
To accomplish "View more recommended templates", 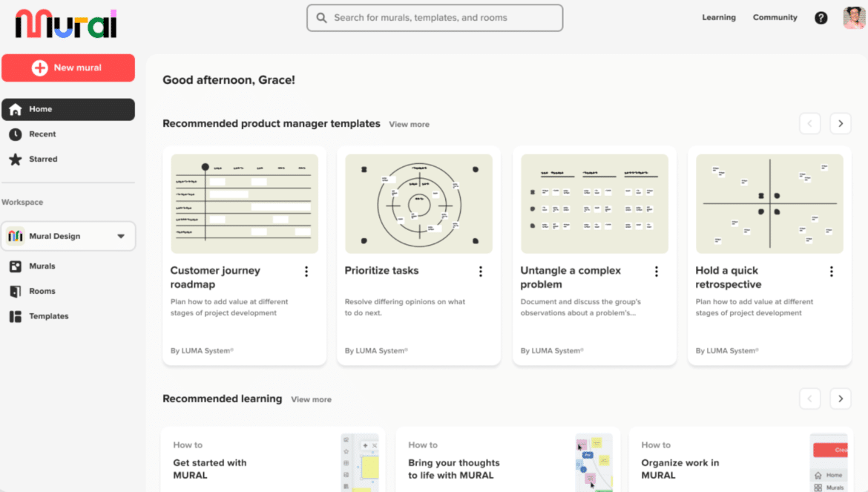I will [409, 125].
